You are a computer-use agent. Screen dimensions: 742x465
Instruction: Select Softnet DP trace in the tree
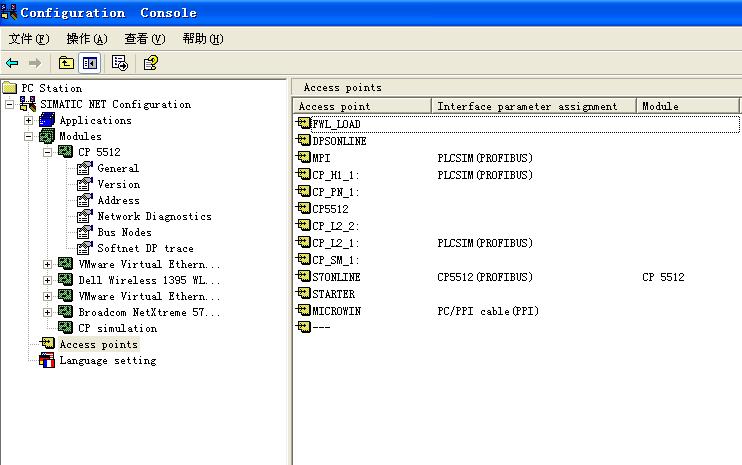pyautogui.click(x=145, y=248)
